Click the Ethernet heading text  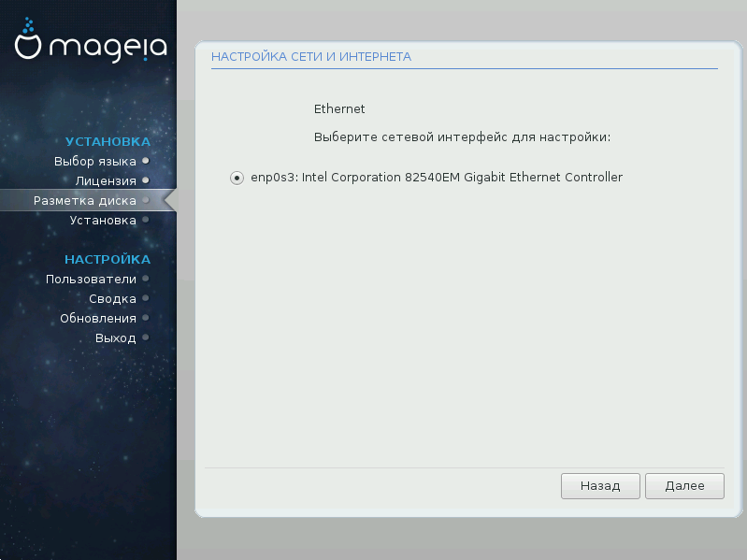coord(339,109)
